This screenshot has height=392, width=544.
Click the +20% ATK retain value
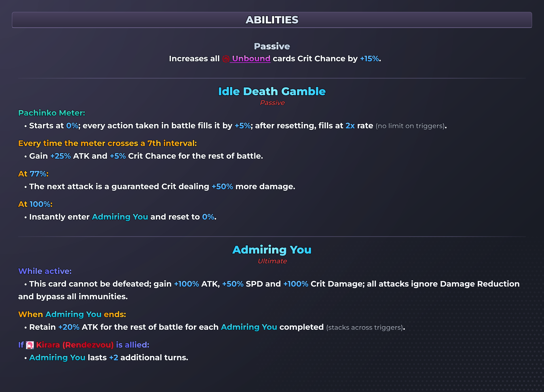click(x=69, y=327)
